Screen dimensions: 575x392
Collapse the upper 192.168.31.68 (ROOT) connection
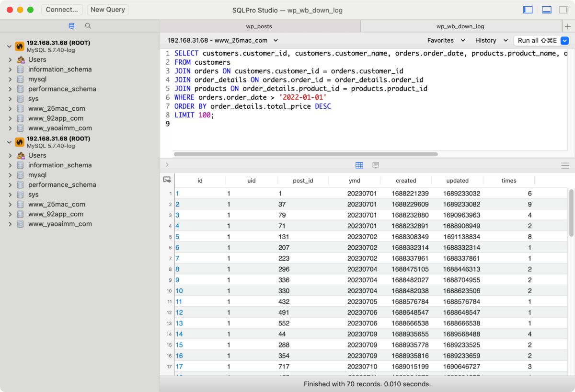coord(9,46)
